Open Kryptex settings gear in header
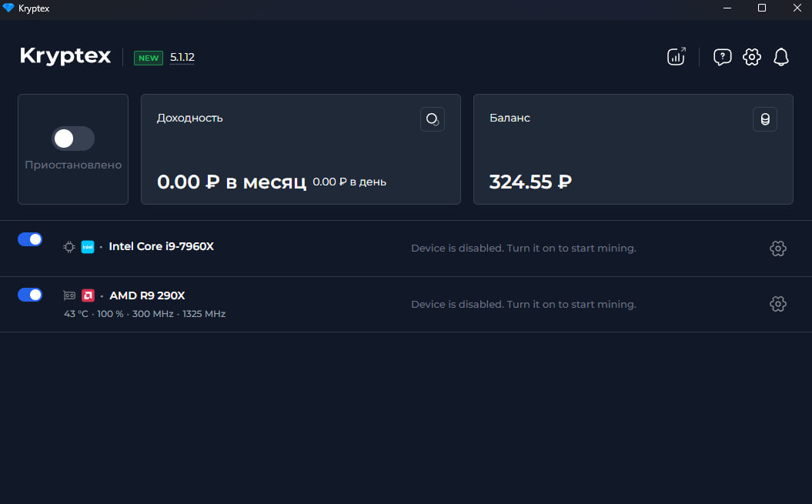Viewport: 812px width, 504px height. [x=751, y=56]
